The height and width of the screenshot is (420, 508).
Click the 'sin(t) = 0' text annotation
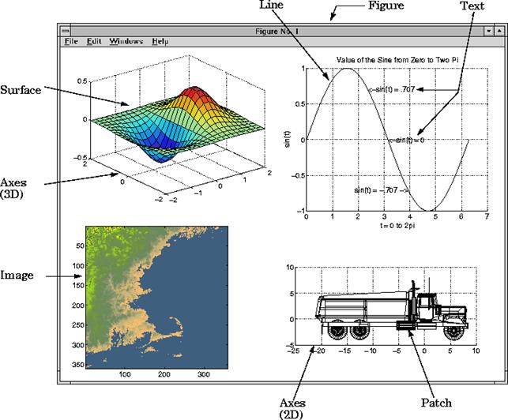tap(407, 140)
